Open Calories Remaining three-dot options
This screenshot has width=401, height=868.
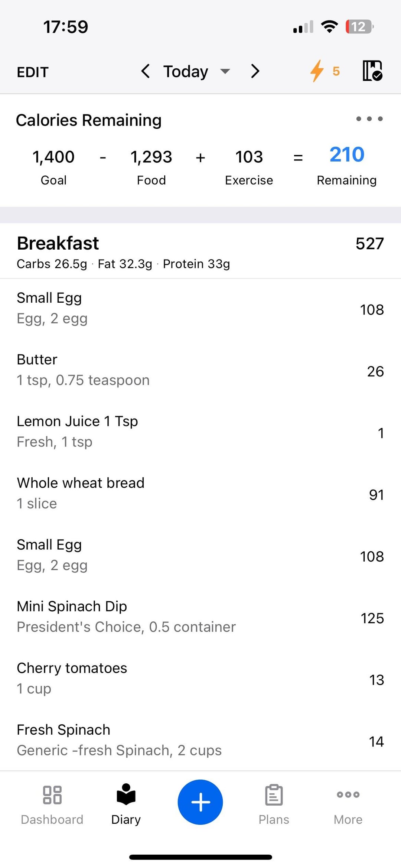pos(369,119)
